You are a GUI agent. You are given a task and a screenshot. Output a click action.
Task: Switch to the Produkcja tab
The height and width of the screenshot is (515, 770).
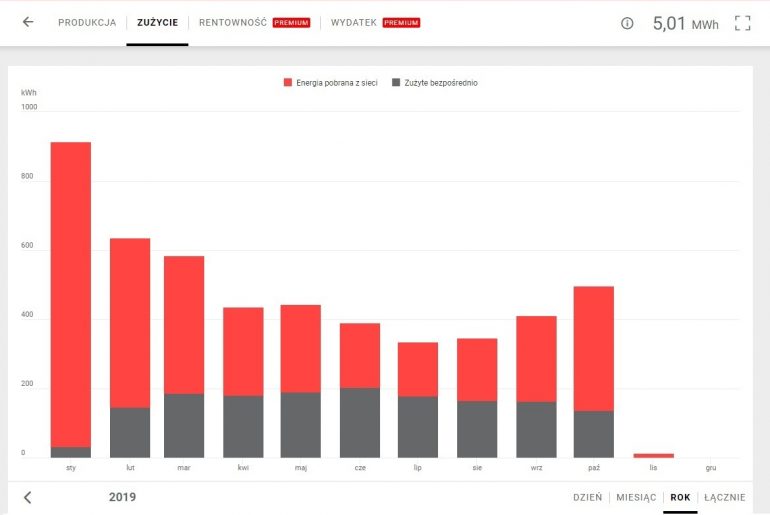pos(87,22)
